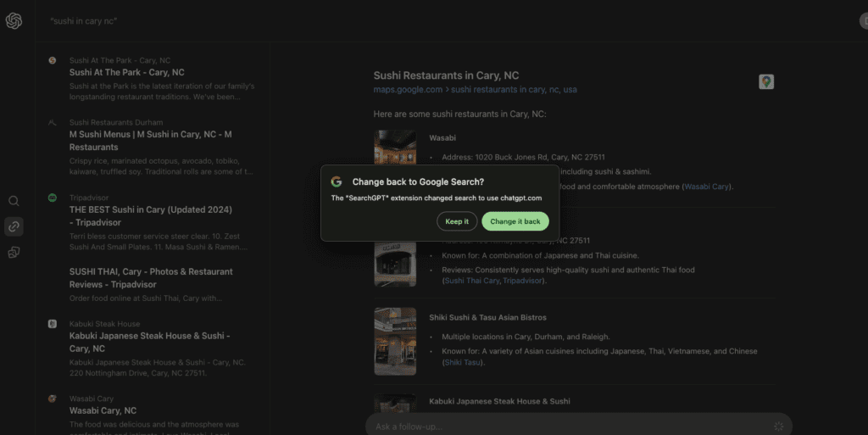
Task: Click the loading spinner in follow-up box
Action: (x=778, y=427)
